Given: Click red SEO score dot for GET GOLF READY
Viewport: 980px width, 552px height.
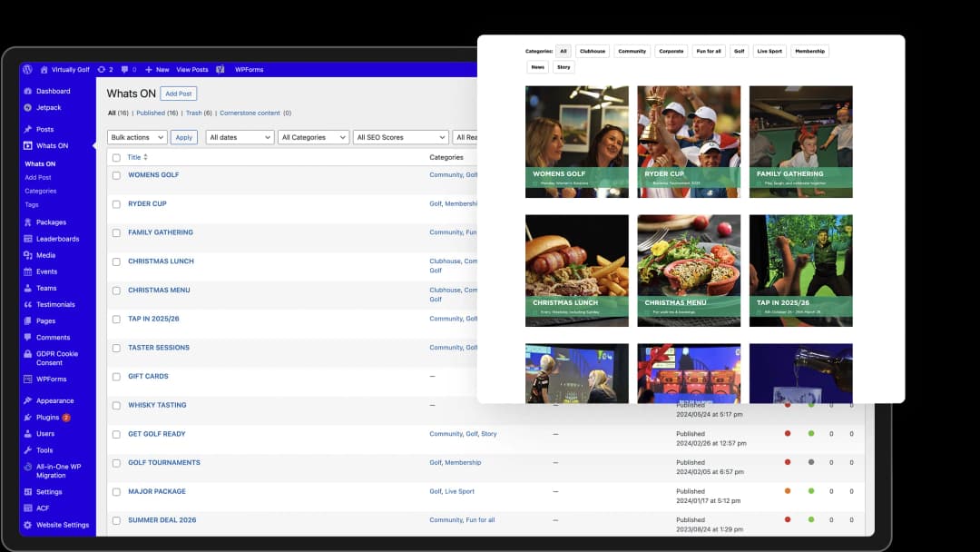Looking at the screenshot, I should [787, 434].
